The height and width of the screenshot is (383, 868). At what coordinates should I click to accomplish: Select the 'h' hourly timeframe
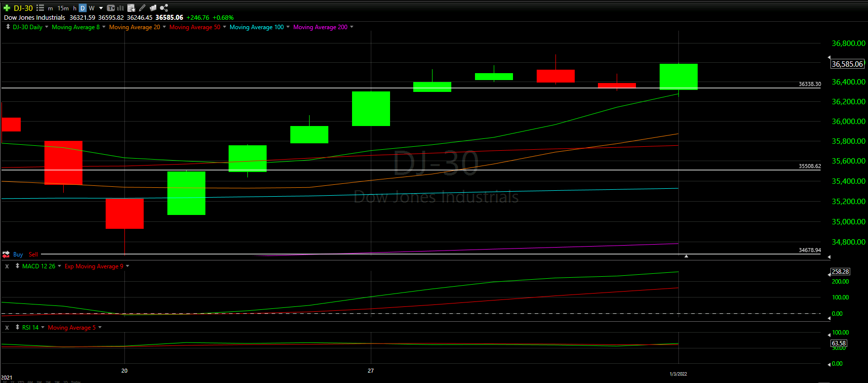pyautogui.click(x=75, y=8)
